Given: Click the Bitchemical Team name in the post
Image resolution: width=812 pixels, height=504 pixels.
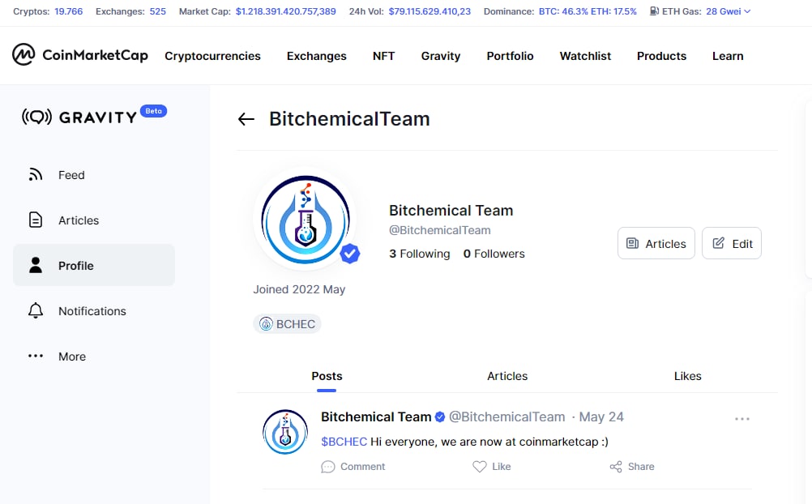Looking at the screenshot, I should [376, 417].
